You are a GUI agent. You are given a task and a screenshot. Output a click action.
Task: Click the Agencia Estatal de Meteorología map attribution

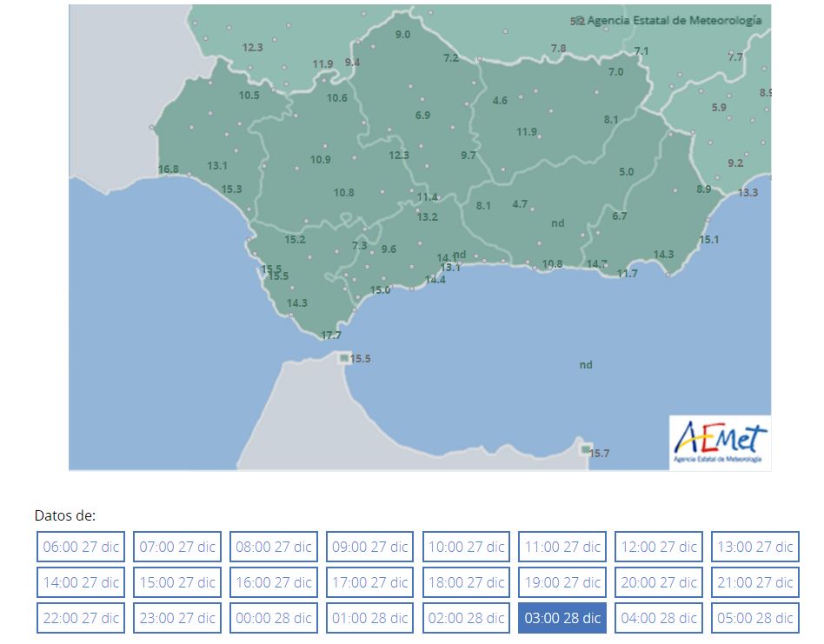click(x=674, y=20)
